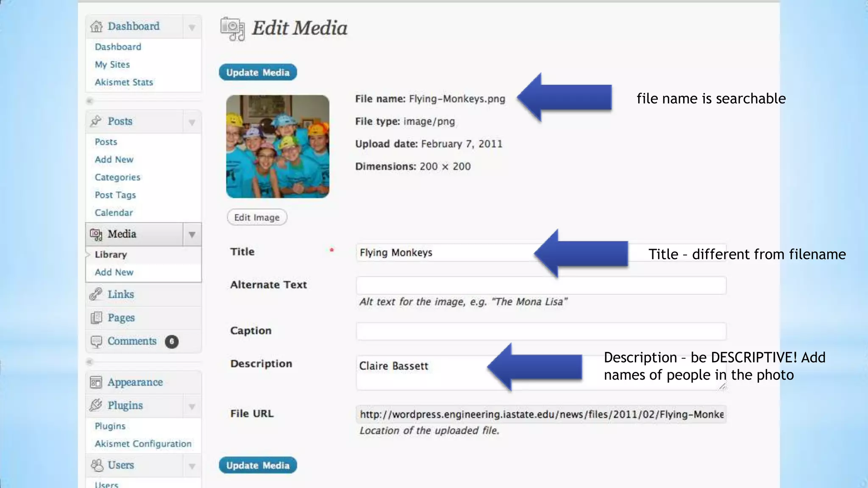Open Calendar link
The height and width of the screenshot is (488, 868).
point(114,213)
